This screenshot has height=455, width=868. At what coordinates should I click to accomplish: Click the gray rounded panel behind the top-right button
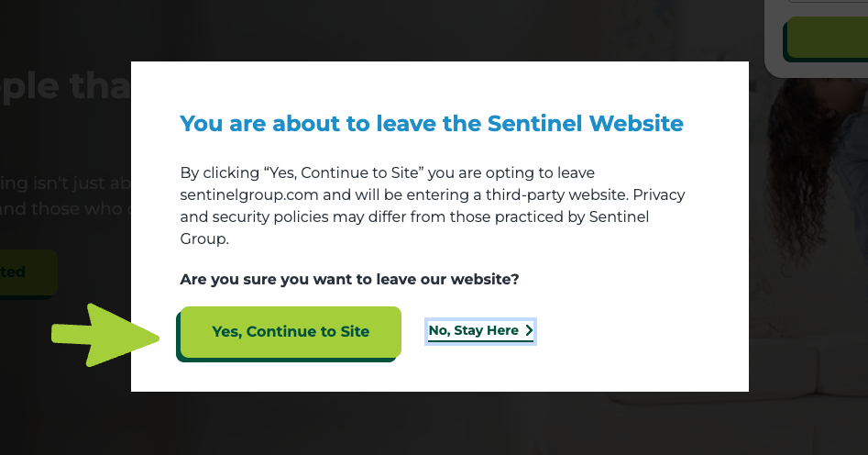click(x=774, y=39)
